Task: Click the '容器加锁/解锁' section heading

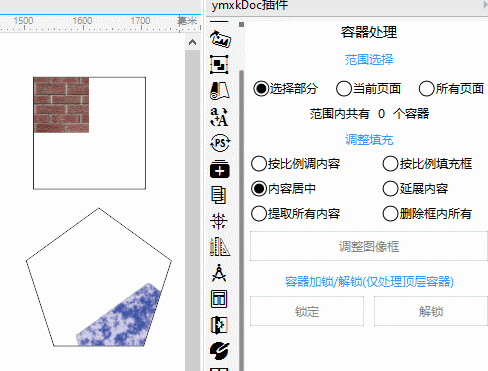Action: coord(369,282)
